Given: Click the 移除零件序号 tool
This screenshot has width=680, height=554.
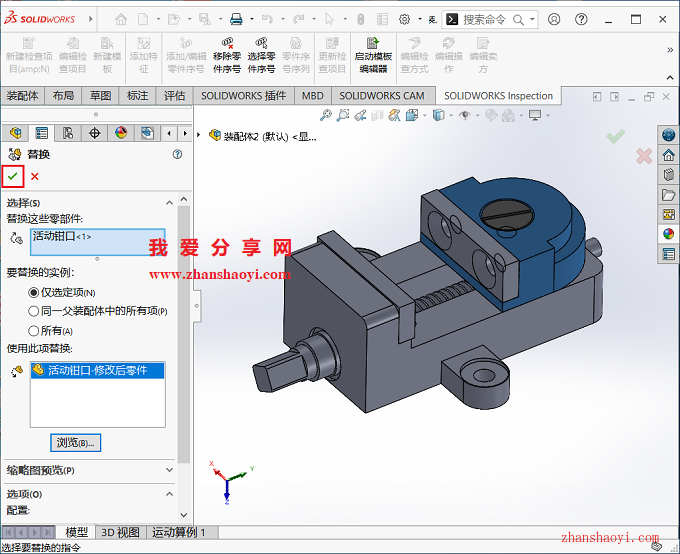Looking at the screenshot, I should pos(227,56).
